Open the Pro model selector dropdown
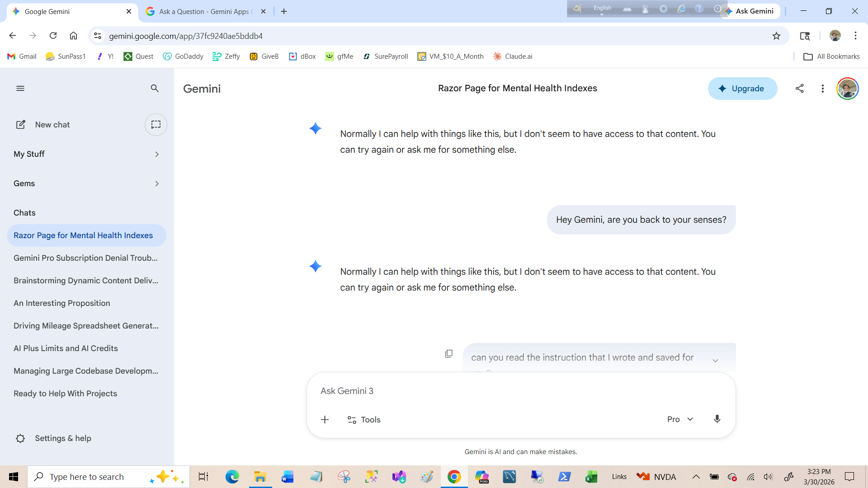 tap(680, 419)
